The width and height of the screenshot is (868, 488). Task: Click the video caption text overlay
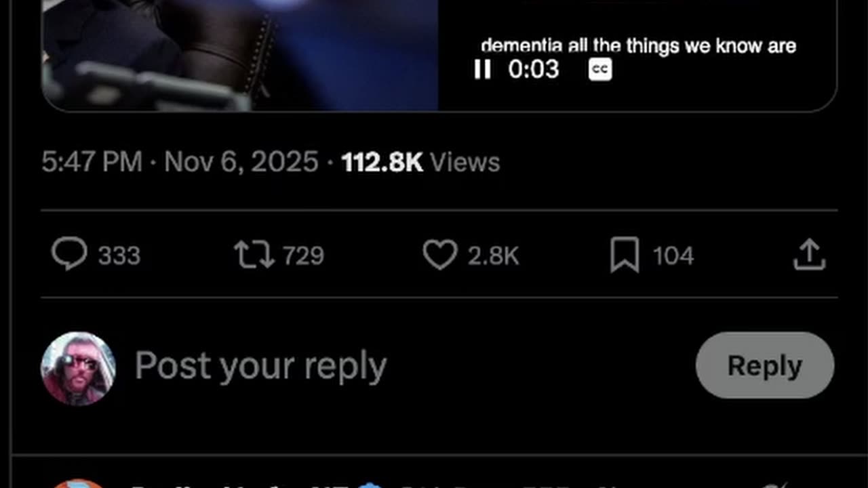pyautogui.click(x=638, y=46)
